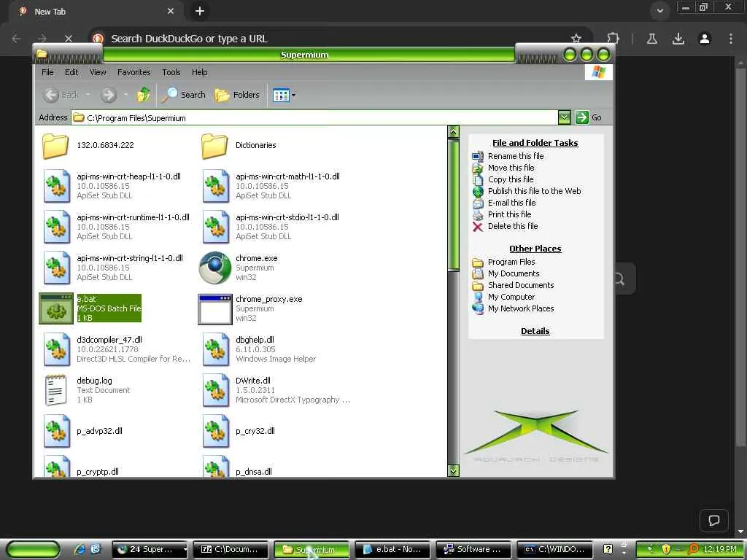Select DWrite.dll file icon
Image resolution: width=747 pixels, height=560 pixels.
pyautogui.click(x=215, y=391)
